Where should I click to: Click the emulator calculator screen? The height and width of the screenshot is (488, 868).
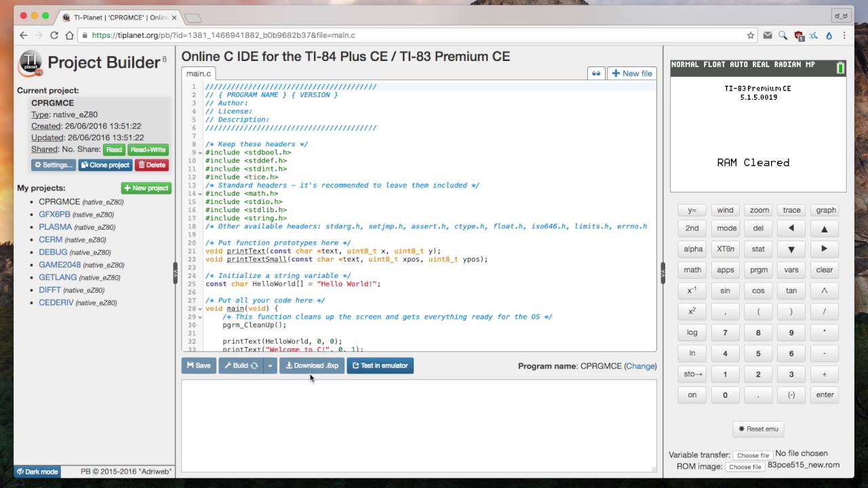click(758, 125)
